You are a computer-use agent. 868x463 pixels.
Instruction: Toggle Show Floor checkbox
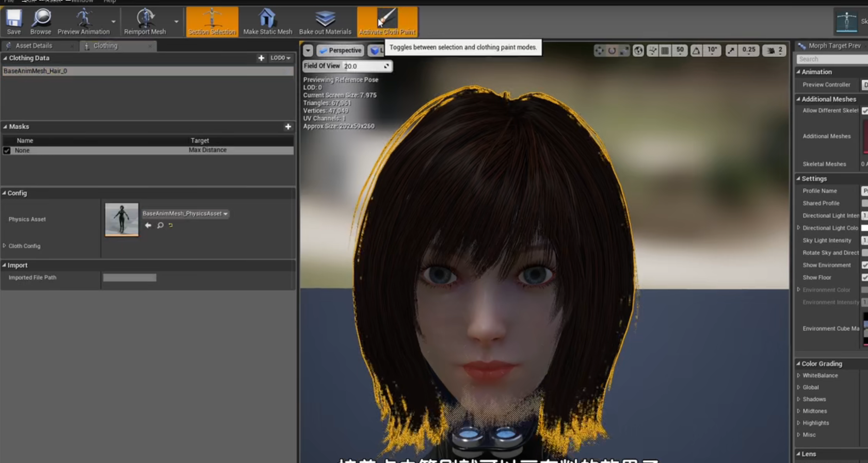[x=865, y=277]
